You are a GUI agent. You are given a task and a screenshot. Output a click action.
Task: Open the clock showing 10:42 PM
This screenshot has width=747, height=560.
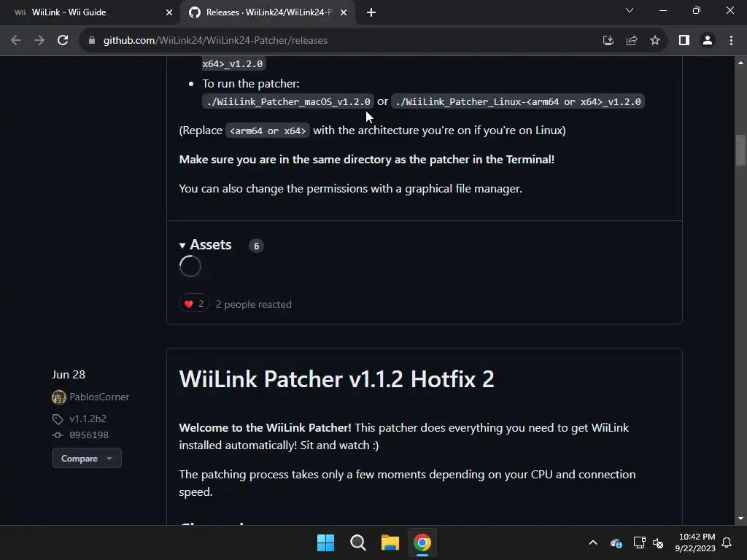point(695,542)
